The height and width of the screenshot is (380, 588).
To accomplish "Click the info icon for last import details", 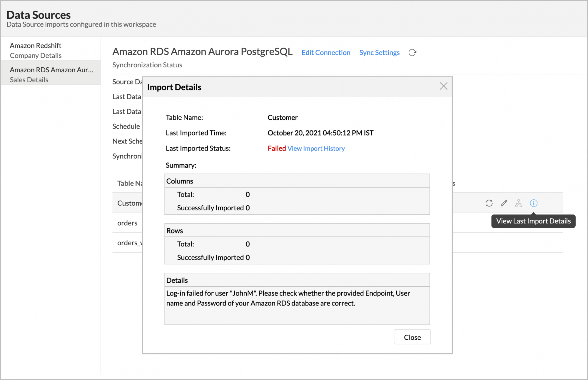I will click(x=534, y=203).
